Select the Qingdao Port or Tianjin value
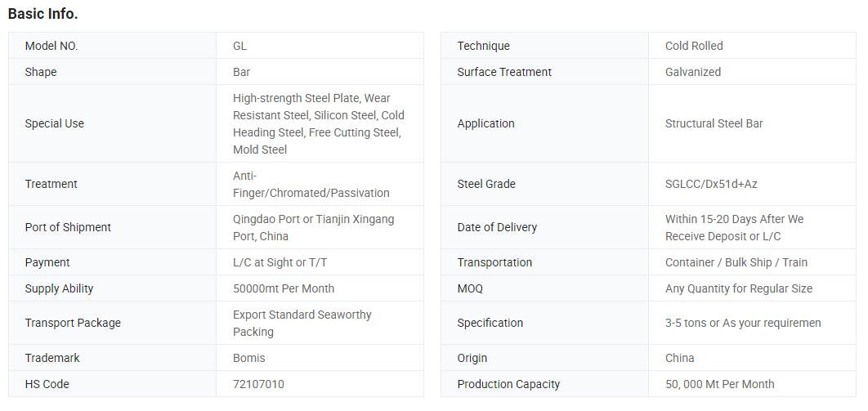The width and height of the screenshot is (868, 411). tap(313, 227)
